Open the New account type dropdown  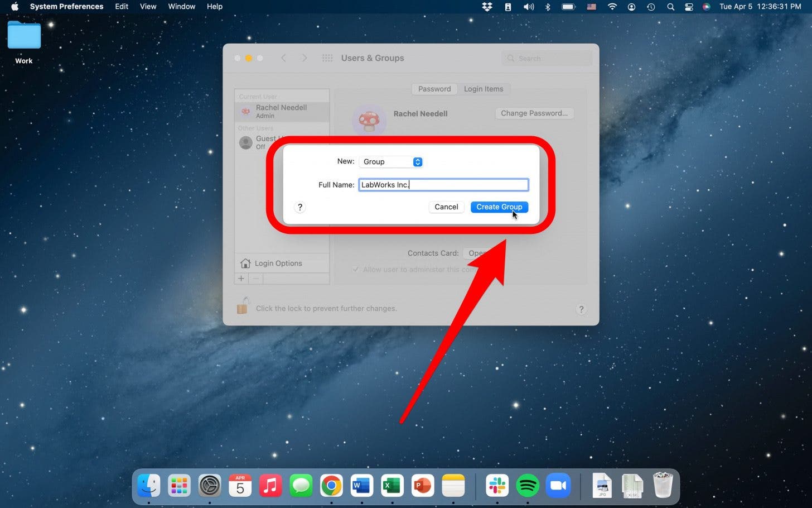click(391, 162)
